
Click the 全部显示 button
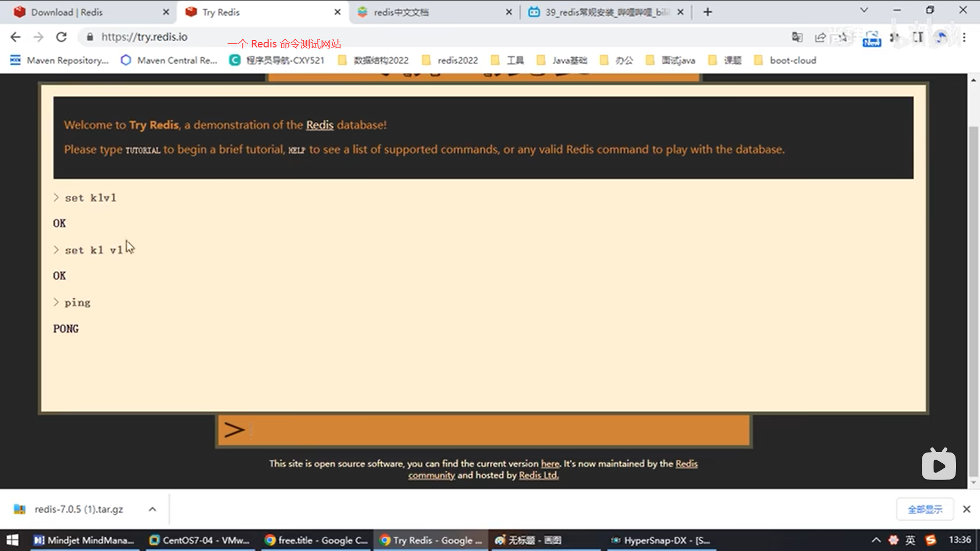(x=925, y=509)
